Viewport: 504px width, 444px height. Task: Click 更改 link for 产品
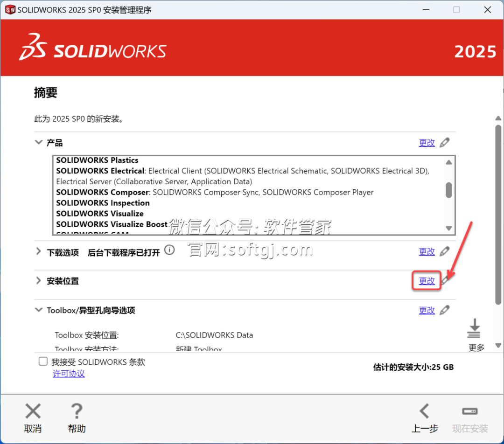[x=427, y=143]
